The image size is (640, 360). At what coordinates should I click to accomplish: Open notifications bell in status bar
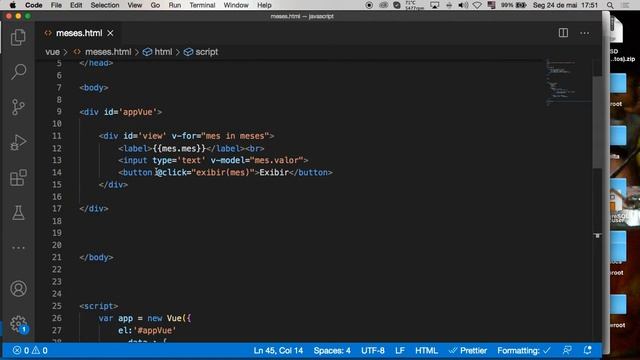pos(587,350)
